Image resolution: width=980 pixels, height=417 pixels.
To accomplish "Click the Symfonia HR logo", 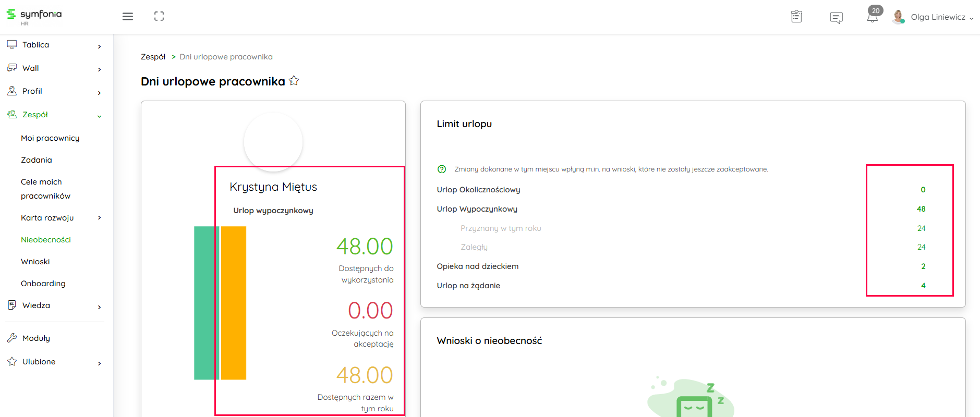I will [x=34, y=16].
